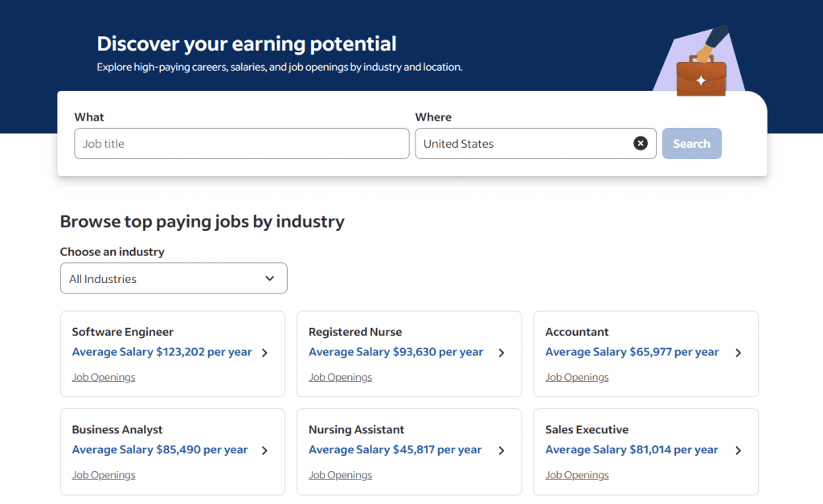Click the Search button
The height and width of the screenshot is (504, 823).
click(x=691, y=143)
